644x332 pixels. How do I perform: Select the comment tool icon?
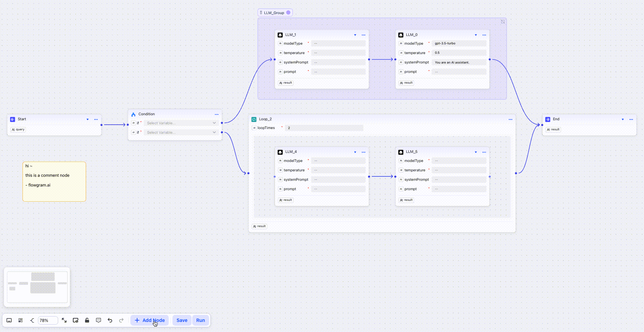(x=98, y=320)
